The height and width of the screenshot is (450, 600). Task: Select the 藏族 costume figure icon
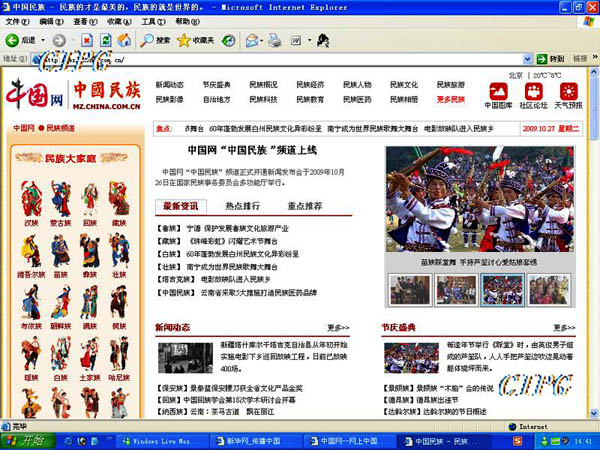[x=119, y=199]
